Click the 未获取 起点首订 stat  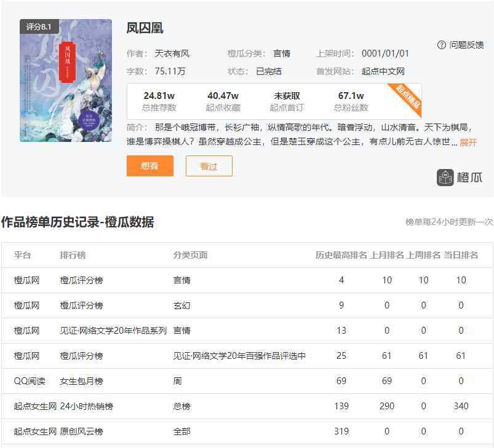tap(287, 101)
